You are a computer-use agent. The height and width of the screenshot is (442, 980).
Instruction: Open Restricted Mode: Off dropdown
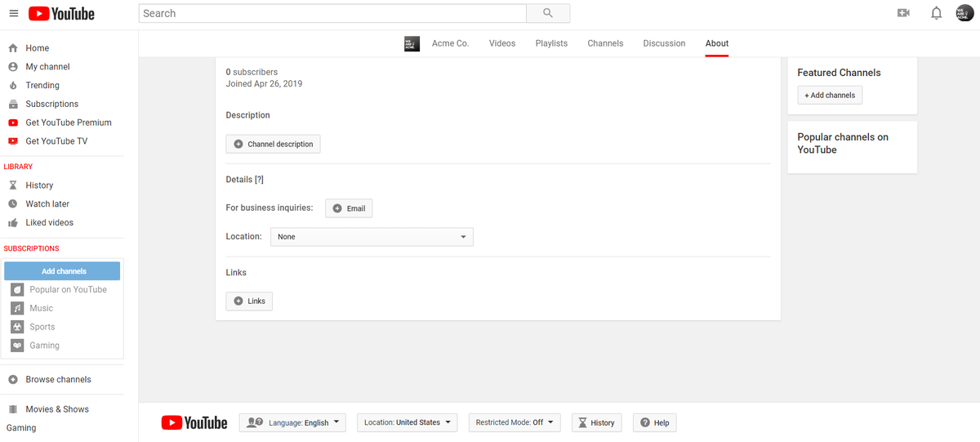tap(515, 422)
